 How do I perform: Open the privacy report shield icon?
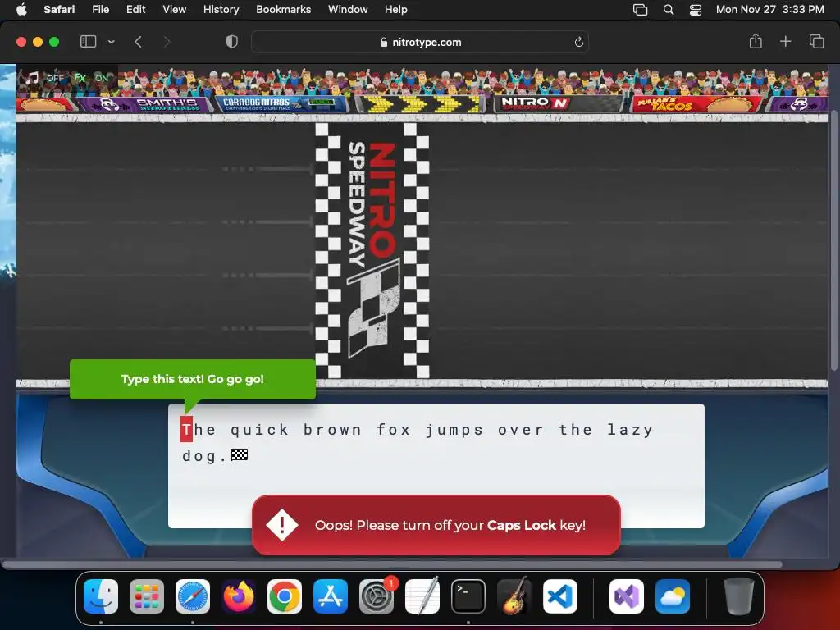click(232, 42)
